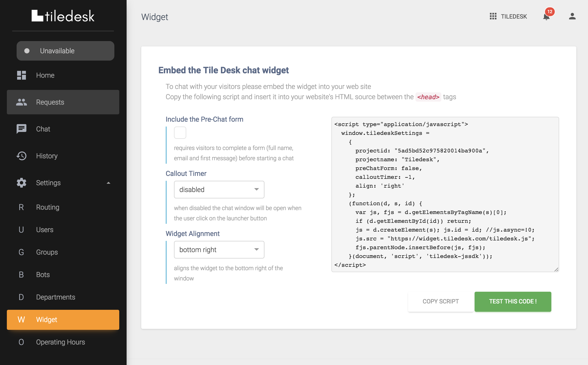This screenshot has width=588, height=365.
Task: Click the TILEDESK project name
Action: click(514, 17)
